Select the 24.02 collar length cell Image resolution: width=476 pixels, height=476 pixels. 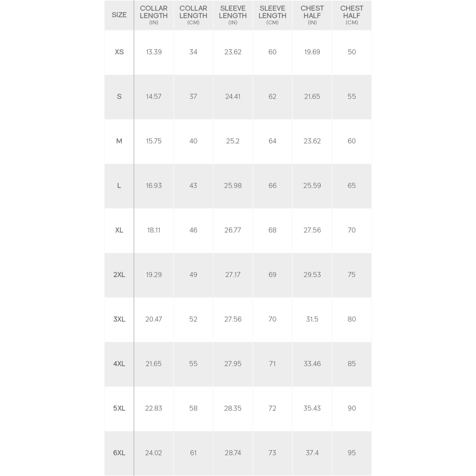(x=154, y=453)
